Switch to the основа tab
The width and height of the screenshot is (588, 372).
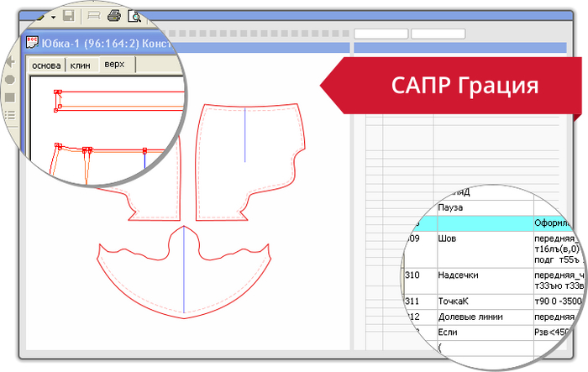[45, 65]
